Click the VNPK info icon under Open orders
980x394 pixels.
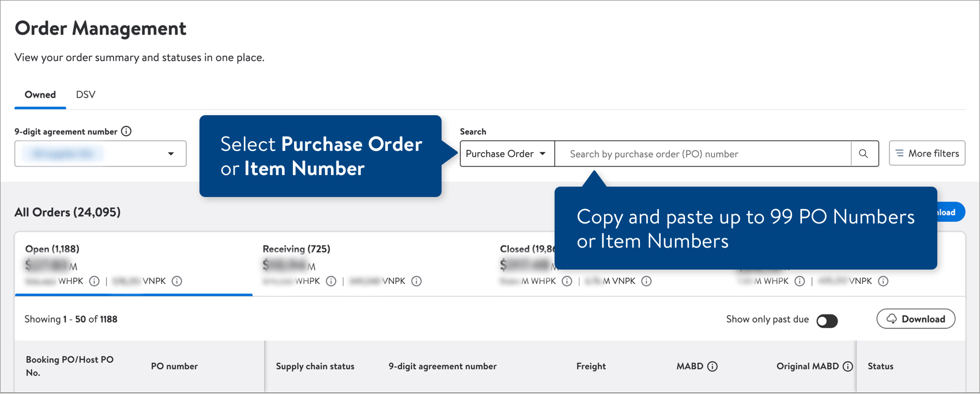pyautogui.click(x=177, y=281)
